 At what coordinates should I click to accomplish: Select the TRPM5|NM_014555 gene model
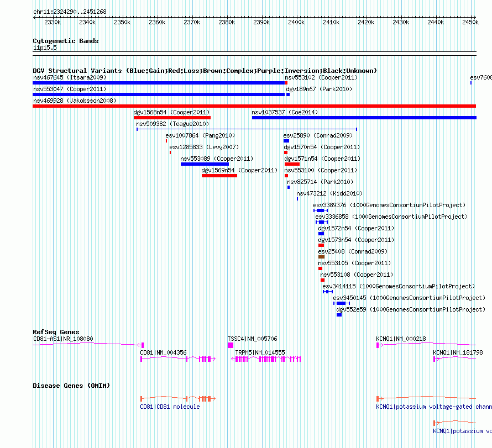(266, 359)
